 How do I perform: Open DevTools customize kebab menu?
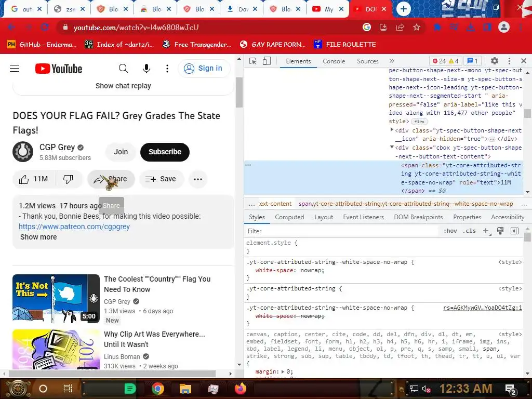click(x=509, y=61)
